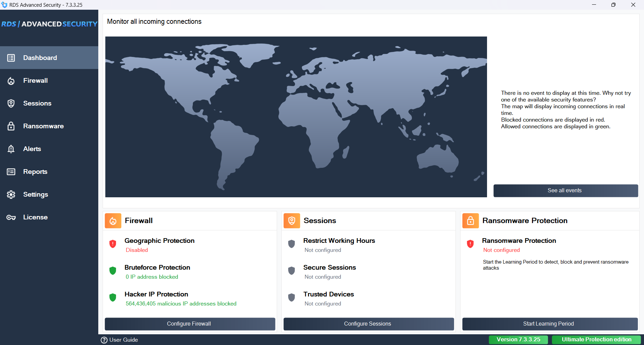Click Not configured under Secure Sessions
The height and width of the screenshot is (345, 644).
(323, 277)
